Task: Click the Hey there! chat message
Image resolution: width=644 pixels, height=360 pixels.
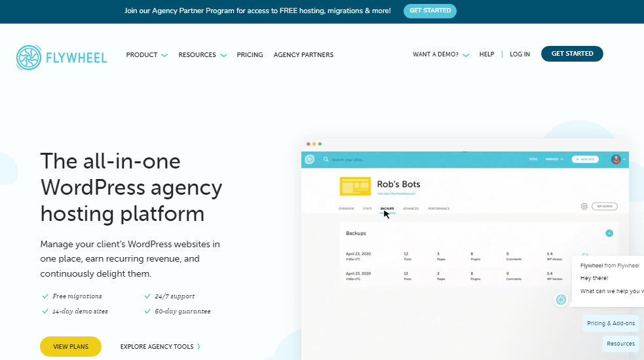Action: pyautogui.click(x=594, y=278)
